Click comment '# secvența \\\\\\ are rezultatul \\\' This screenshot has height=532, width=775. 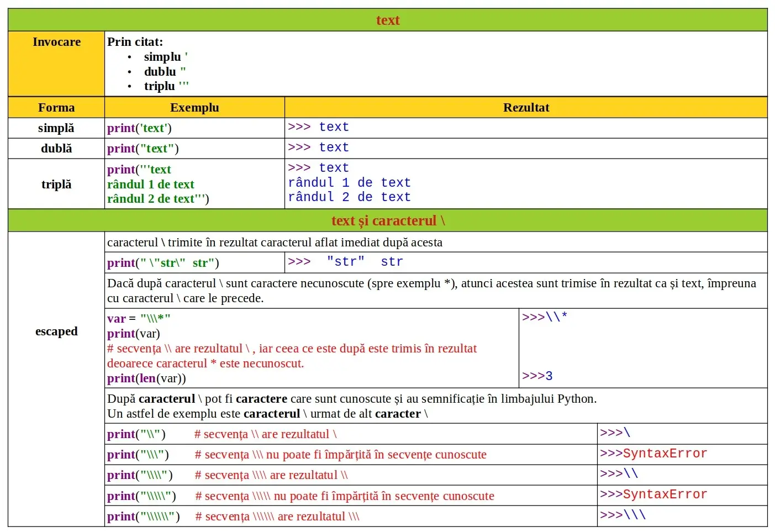277,517
